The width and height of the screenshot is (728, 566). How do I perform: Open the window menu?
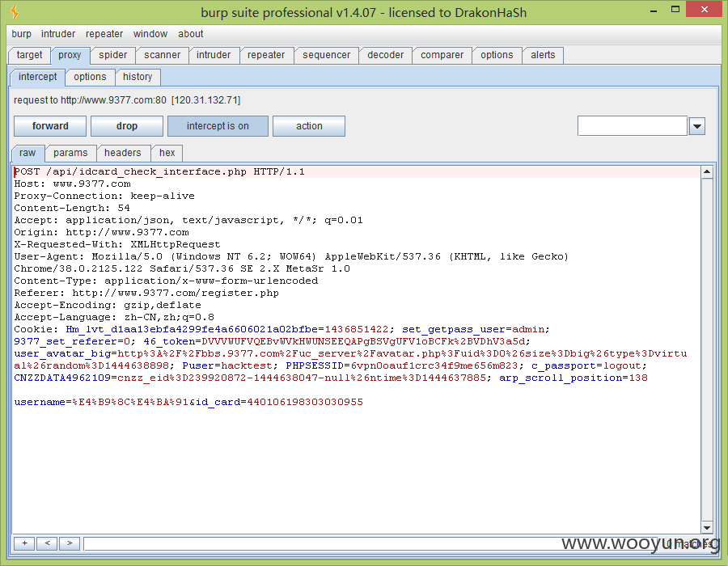[150, 34]
